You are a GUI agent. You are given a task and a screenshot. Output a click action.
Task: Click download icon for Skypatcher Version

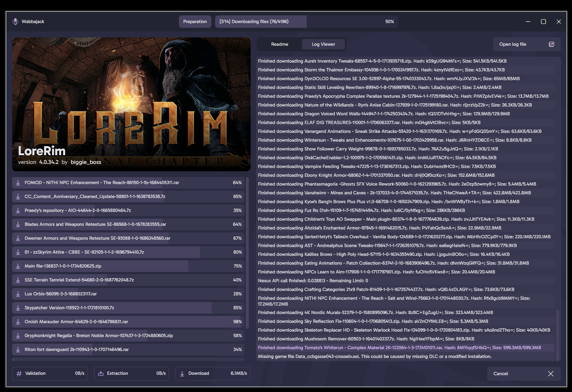[x=18, y=308]
